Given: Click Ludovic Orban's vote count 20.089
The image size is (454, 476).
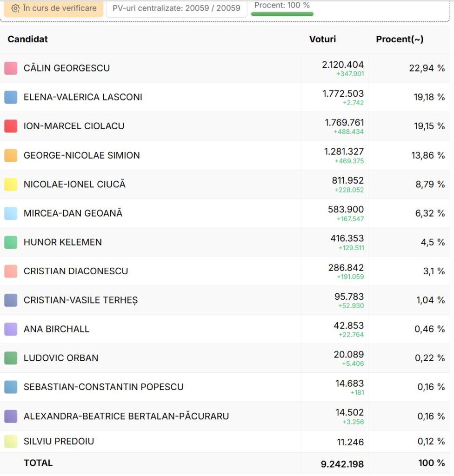Looking at the screenshot, I should click(348, 355).
